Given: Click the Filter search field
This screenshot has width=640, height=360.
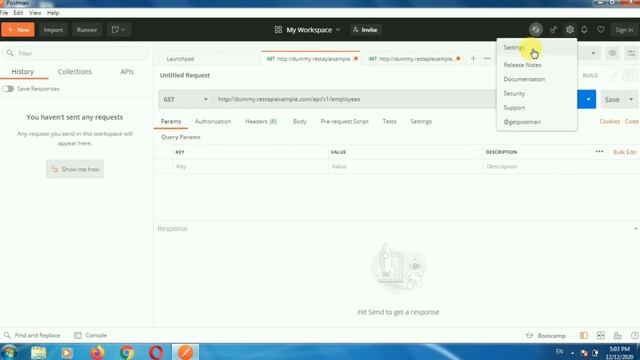Looking at the screenshot, I should 75,53.
